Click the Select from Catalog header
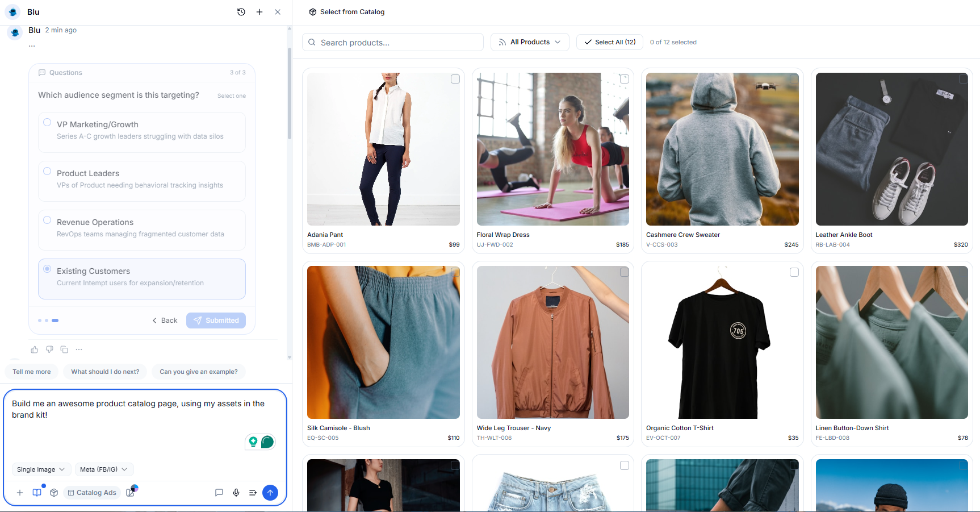 346,11
